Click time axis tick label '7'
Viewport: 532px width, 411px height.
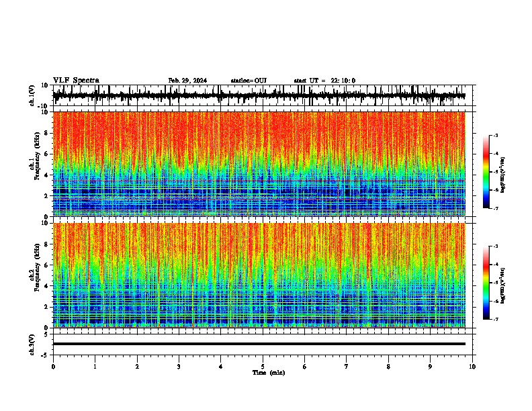(x=347, y=367)
